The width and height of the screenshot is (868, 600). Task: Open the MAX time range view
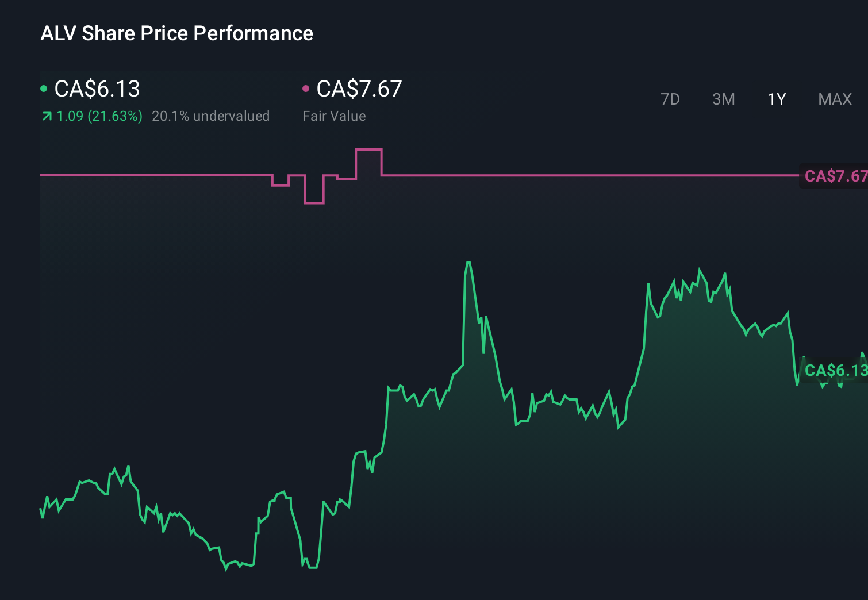(x=834, y=99)
